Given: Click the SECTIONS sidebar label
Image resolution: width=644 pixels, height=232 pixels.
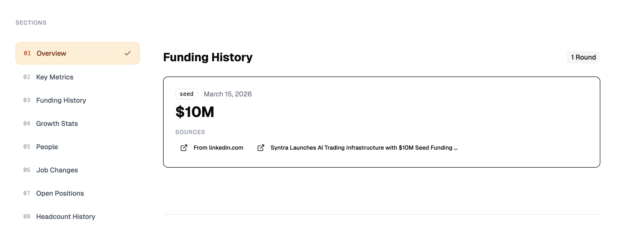Looking at the screenshot, I should point(31,23).
